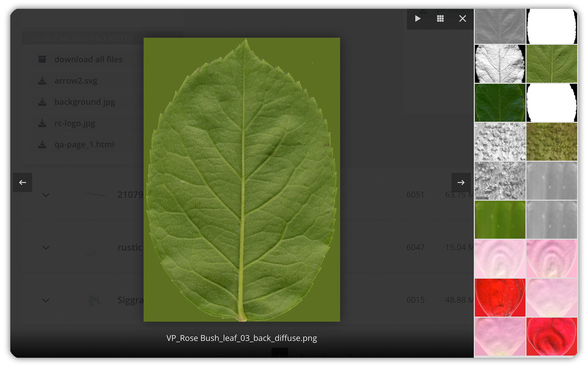588x369 pixels.
Task: Click the main rose leaf diffuse image
Action: click(x=242, y=180)
